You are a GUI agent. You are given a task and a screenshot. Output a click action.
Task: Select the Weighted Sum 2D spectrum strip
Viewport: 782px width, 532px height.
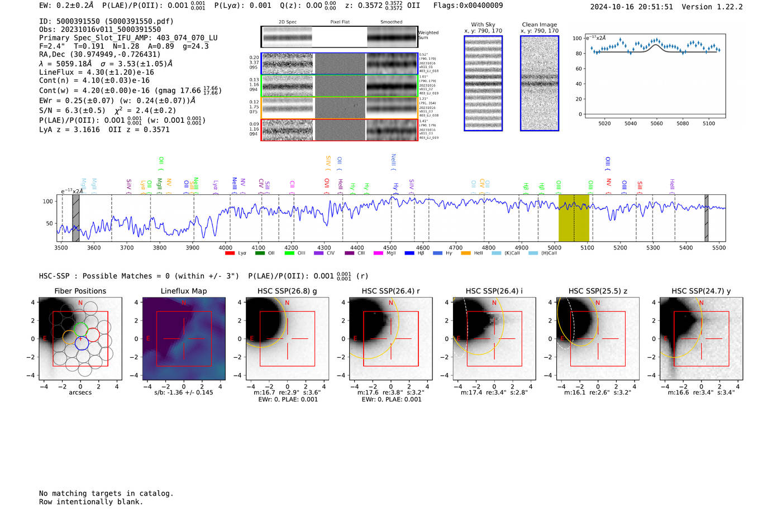(x=339, y=37)
